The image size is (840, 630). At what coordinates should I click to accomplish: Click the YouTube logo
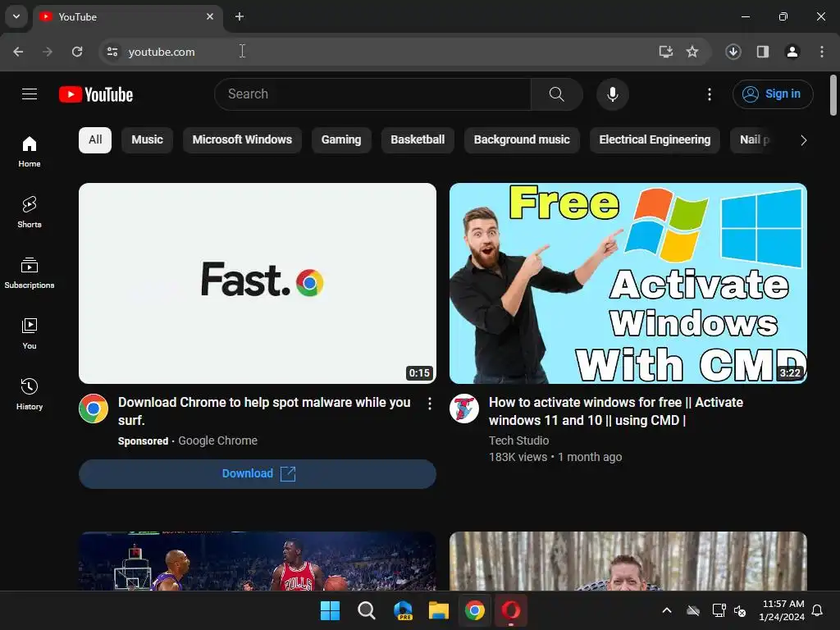(x=96, y=94)
